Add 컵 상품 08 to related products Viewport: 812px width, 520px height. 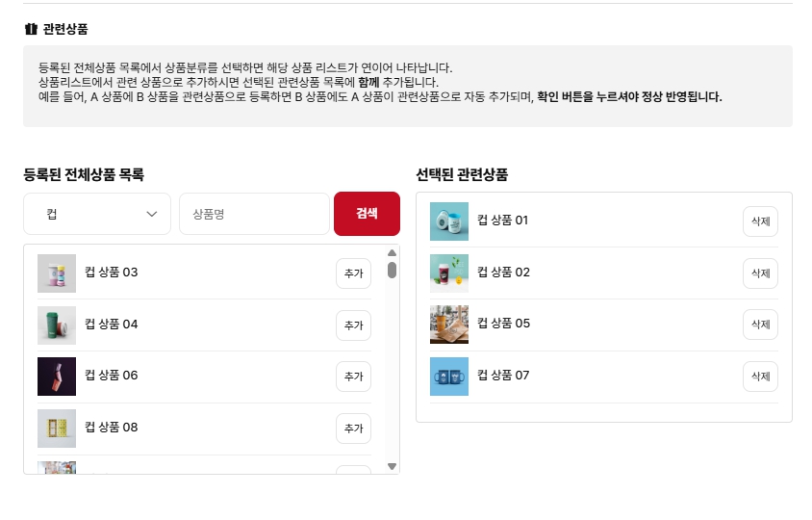[353, 429]
